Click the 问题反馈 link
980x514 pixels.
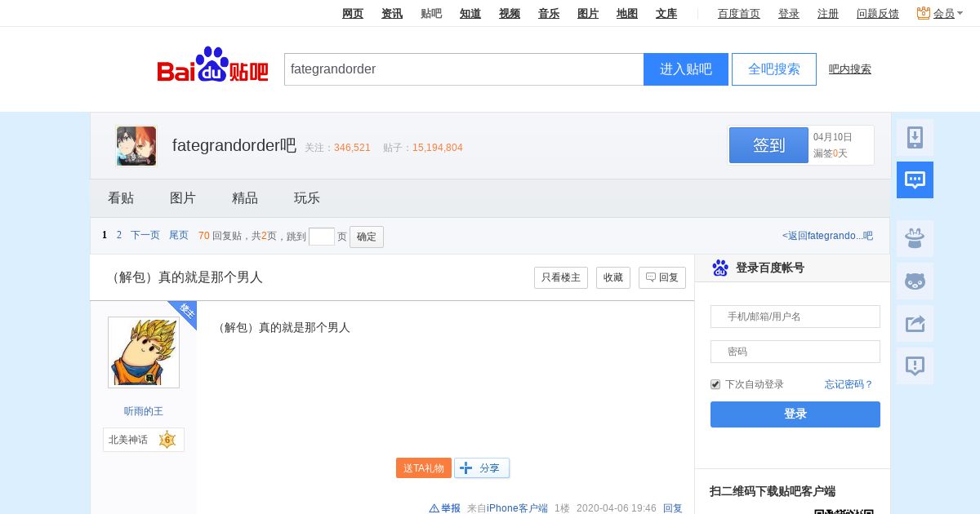point(878,13)
